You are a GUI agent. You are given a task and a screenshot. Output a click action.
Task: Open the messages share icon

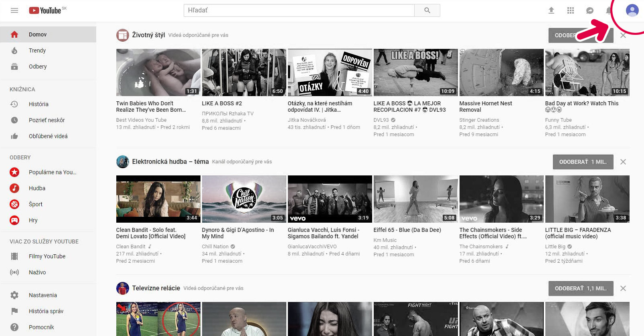(590, 10)
